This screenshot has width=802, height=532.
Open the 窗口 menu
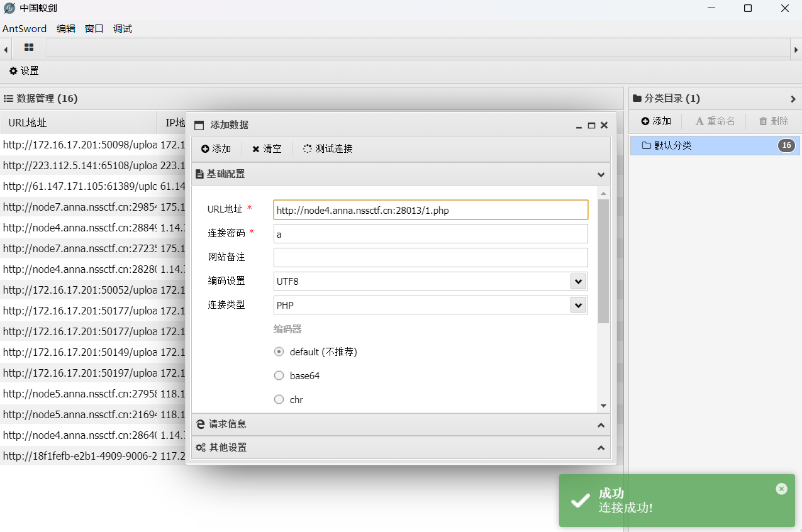coord(94,28)
